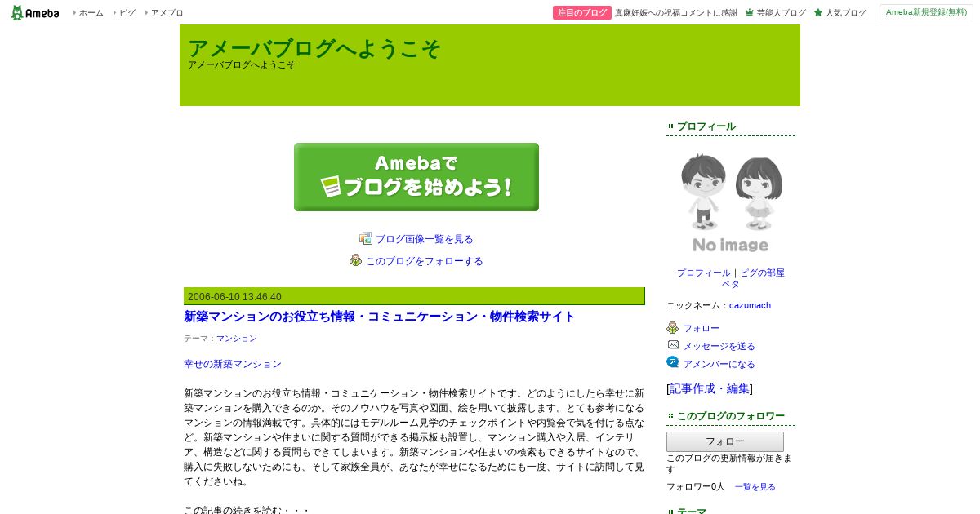The image size is (980, 514).
Task: Open 記事作成・編集 link
Action: 710,388
